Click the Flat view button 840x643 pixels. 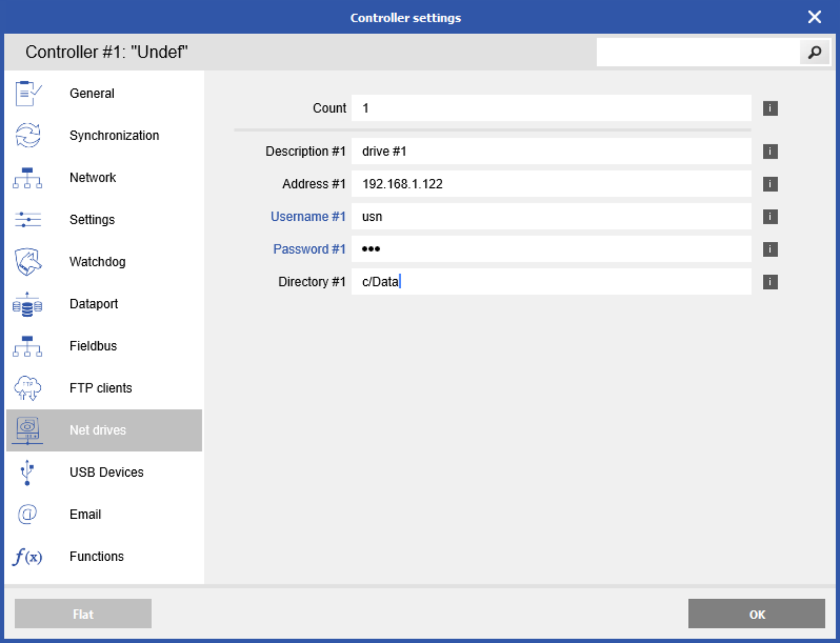[x=82, y=614]
